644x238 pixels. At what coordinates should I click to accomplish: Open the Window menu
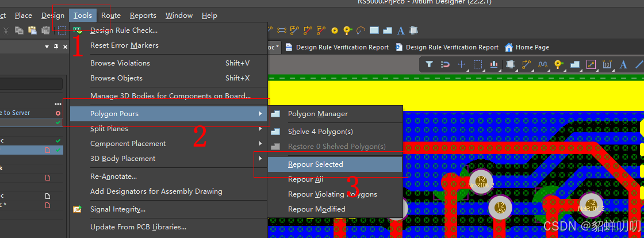179,15
